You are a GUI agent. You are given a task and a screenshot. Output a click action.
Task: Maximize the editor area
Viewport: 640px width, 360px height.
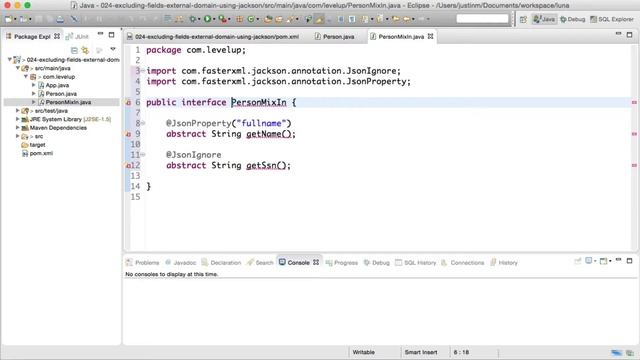pos(629,35)
